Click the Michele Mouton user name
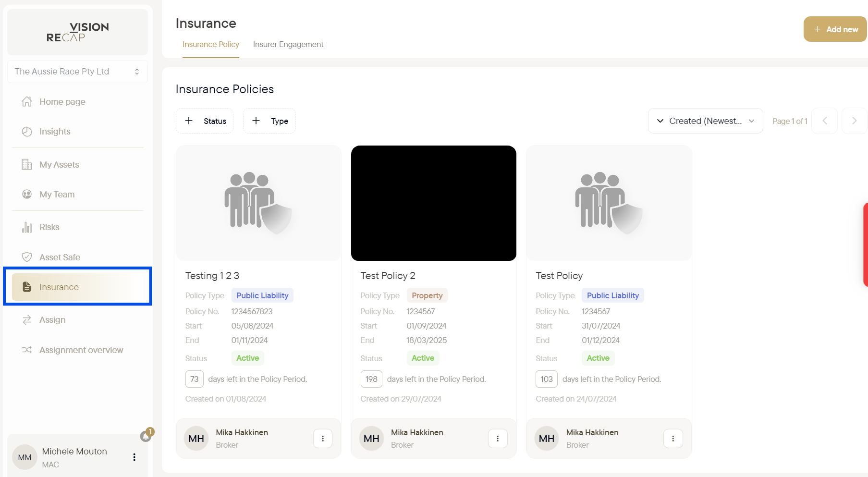This screenshot has width=868, height=477. pyautogui.click(x=74, y=452)
